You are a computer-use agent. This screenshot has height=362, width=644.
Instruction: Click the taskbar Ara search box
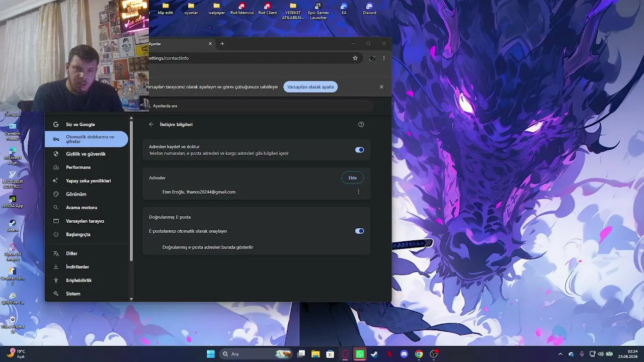click(x=256, y=354)
